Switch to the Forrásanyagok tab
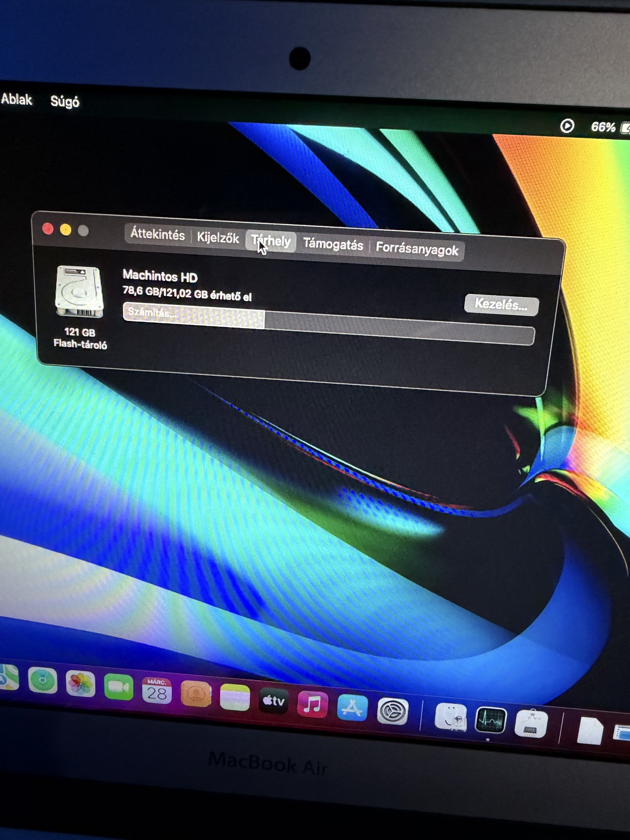This screenshot has height=840, width=630. 417,249
